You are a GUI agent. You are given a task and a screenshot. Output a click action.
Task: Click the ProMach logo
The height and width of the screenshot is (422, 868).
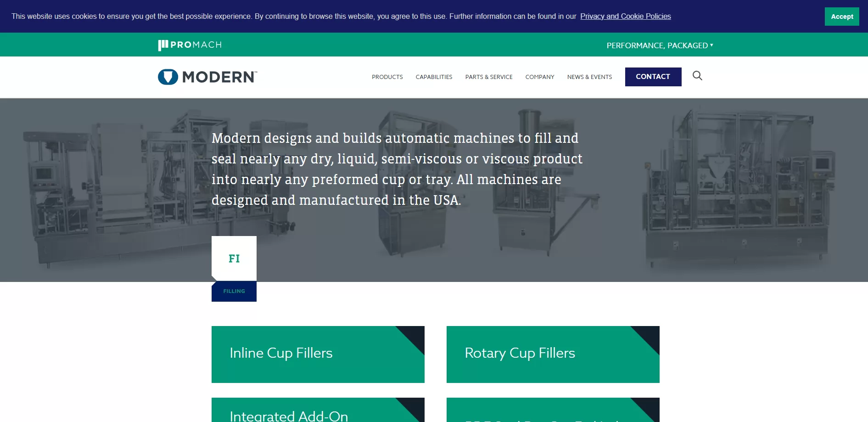190,45
